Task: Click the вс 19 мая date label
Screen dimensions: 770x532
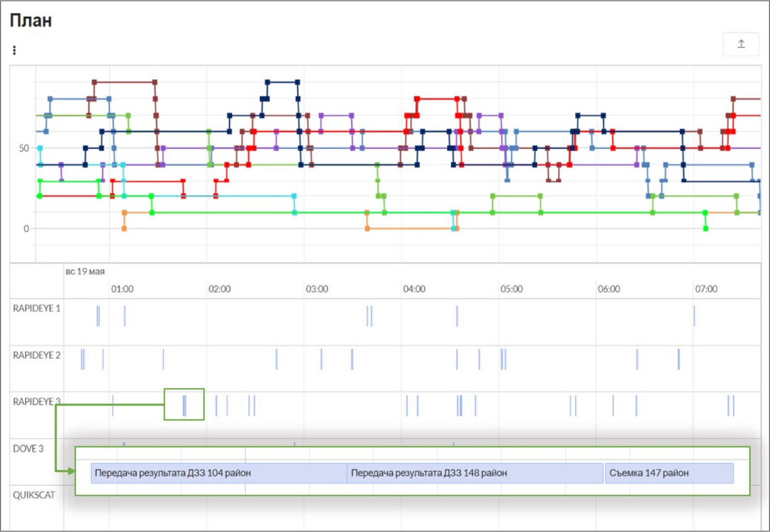Action: (x=85, y=272)
